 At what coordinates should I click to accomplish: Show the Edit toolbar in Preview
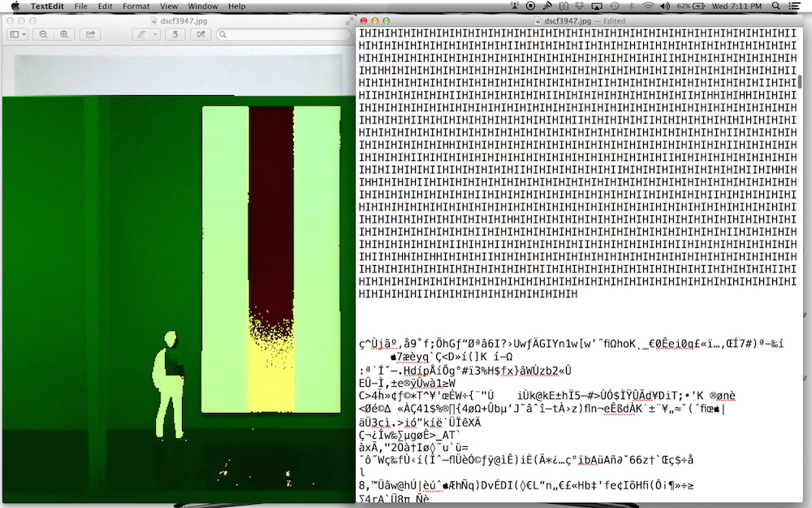[201, 34]
